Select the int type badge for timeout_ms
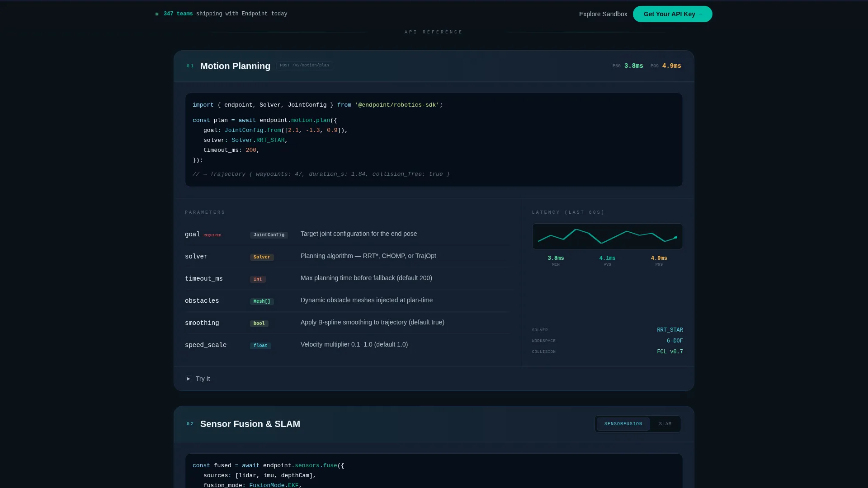868x488 pixels. coord(258,279)
